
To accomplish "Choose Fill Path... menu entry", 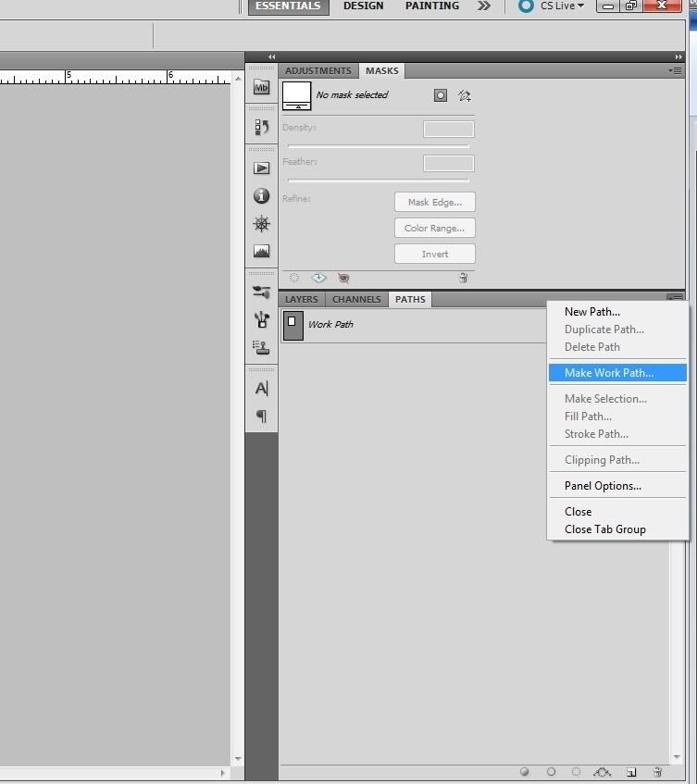I will tap(617, 416).
